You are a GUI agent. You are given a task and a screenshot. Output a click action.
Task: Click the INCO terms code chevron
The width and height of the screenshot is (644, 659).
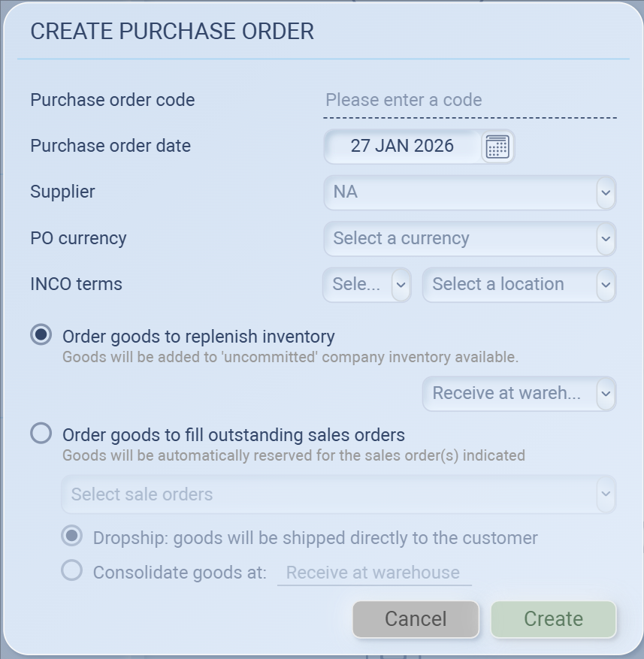401,285
